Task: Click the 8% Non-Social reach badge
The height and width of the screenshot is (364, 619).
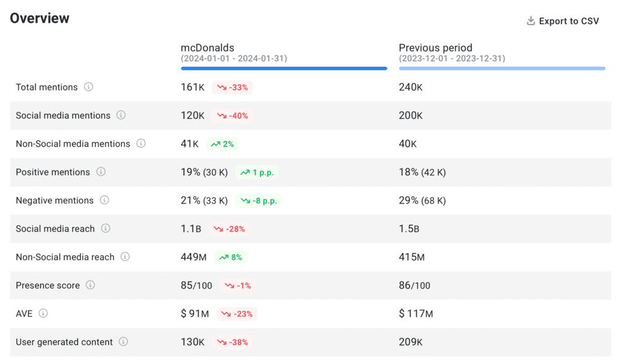Action: point(230,257)
